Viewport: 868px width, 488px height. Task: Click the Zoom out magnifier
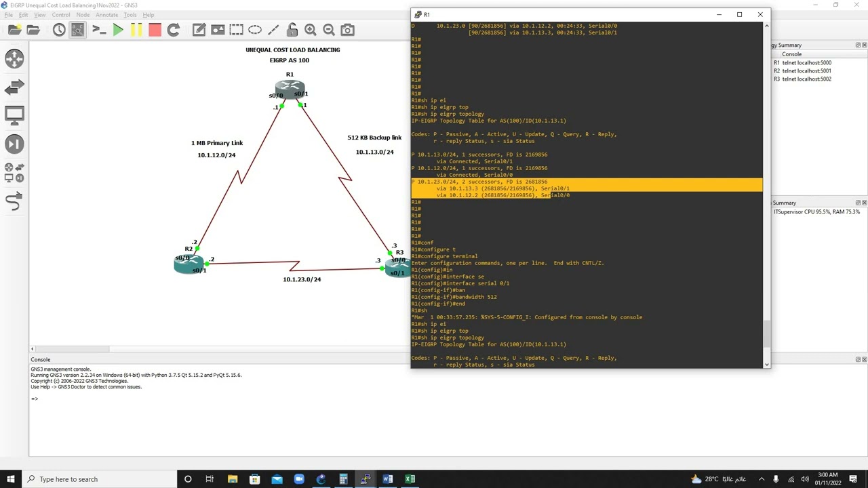tap(329, 30)
